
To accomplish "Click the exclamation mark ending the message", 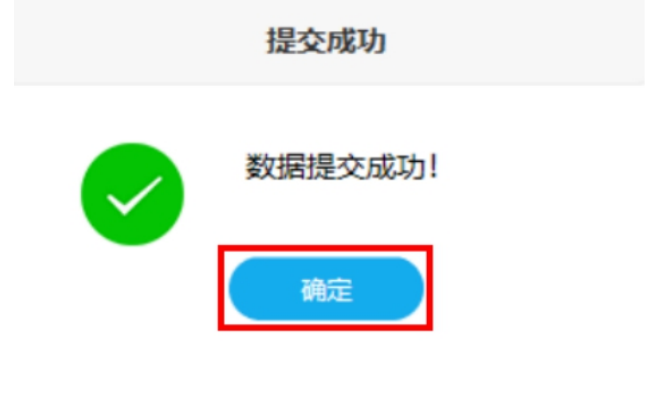I will [x=433, y=167].
